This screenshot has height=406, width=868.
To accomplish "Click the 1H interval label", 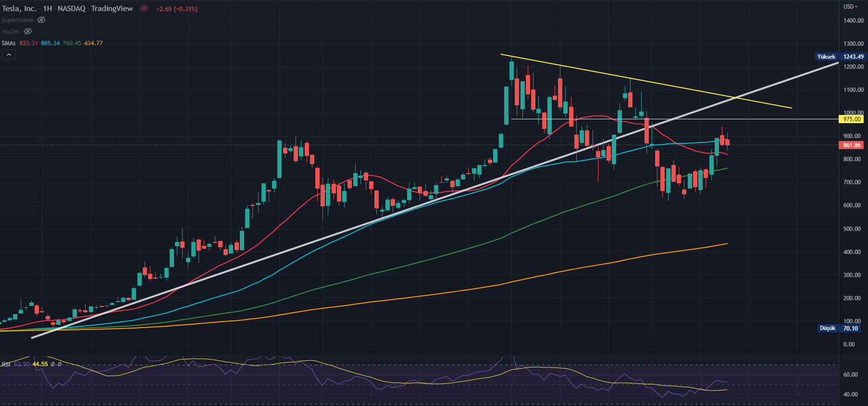I will pos(48,9).
